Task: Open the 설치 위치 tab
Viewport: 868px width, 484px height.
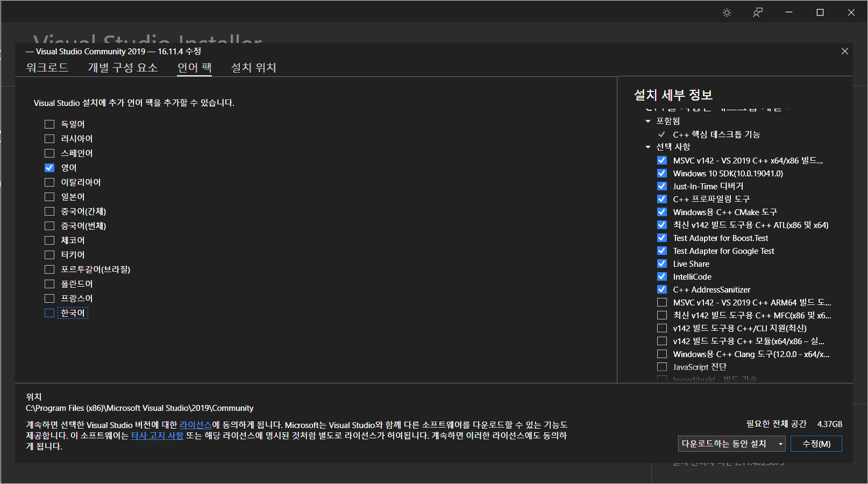Action: click(x=253, y=67)
